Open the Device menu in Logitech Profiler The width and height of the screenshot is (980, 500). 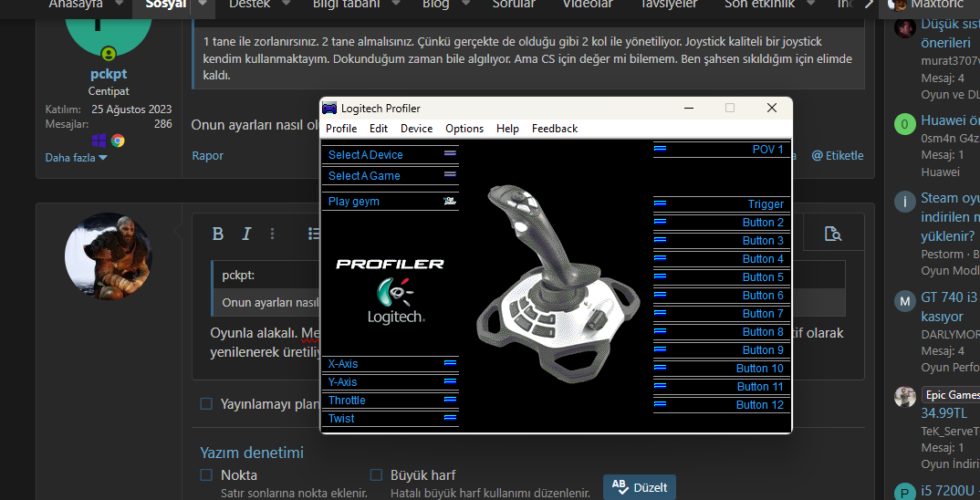[x=416, y=128]
